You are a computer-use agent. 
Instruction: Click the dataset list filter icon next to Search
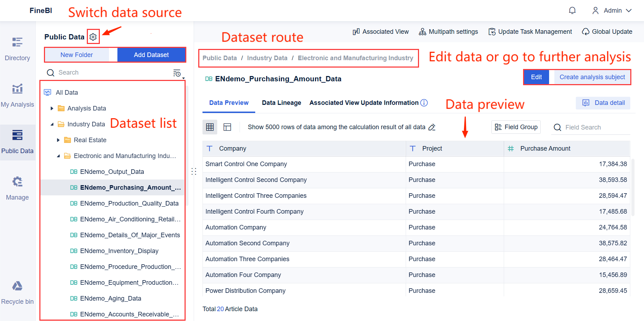click(178, 73)
